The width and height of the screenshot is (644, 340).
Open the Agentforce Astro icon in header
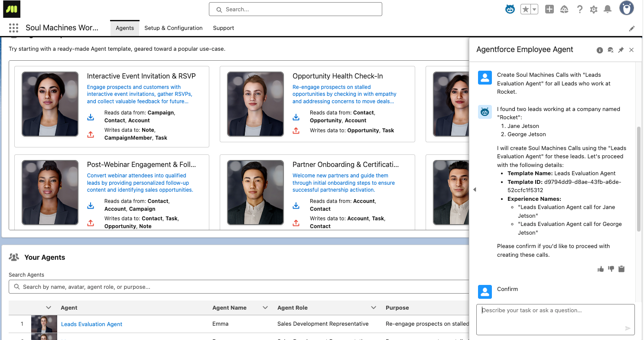(510, 9)
